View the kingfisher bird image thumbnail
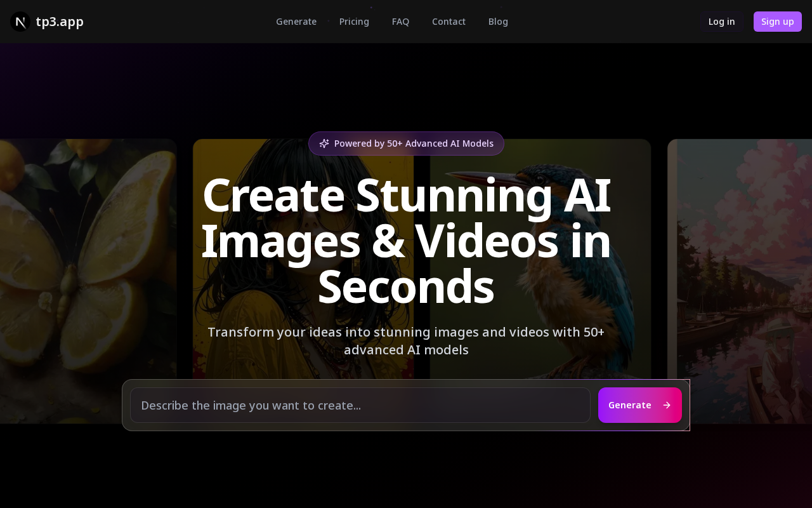The height and width of the screenshot is (508, 812). pos(540,281)
